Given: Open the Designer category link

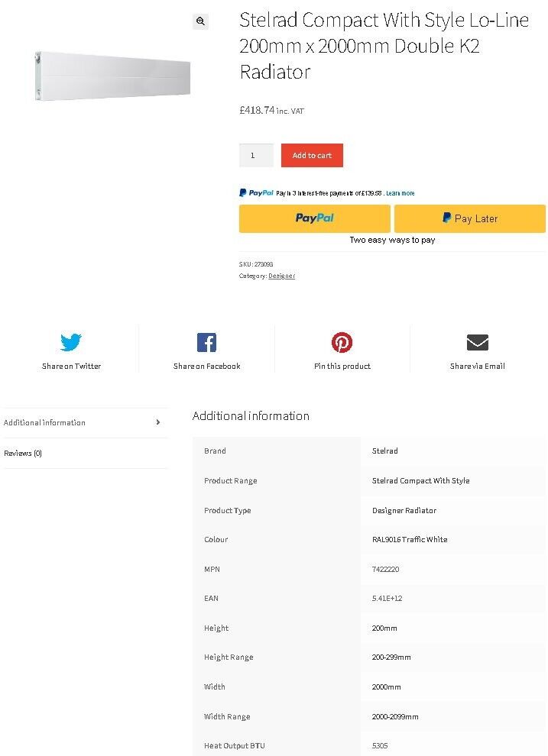Looking at the screenshot, I should [282, 276].
